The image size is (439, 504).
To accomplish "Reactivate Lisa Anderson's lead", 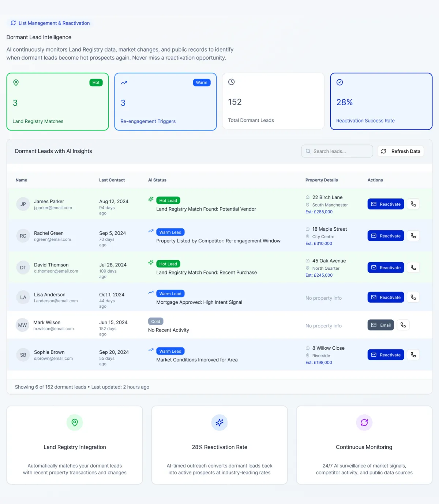I will pos(386,297).
